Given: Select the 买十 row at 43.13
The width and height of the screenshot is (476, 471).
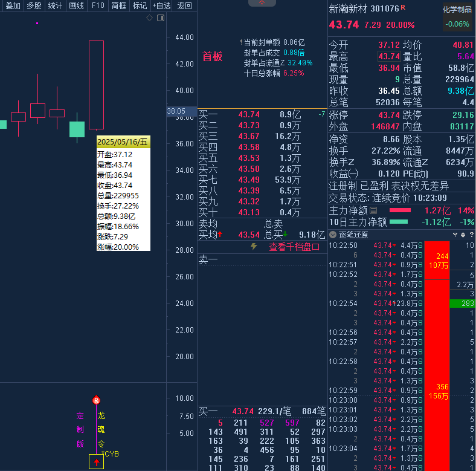Looking at the screenshot, I should tap(263, 212).
